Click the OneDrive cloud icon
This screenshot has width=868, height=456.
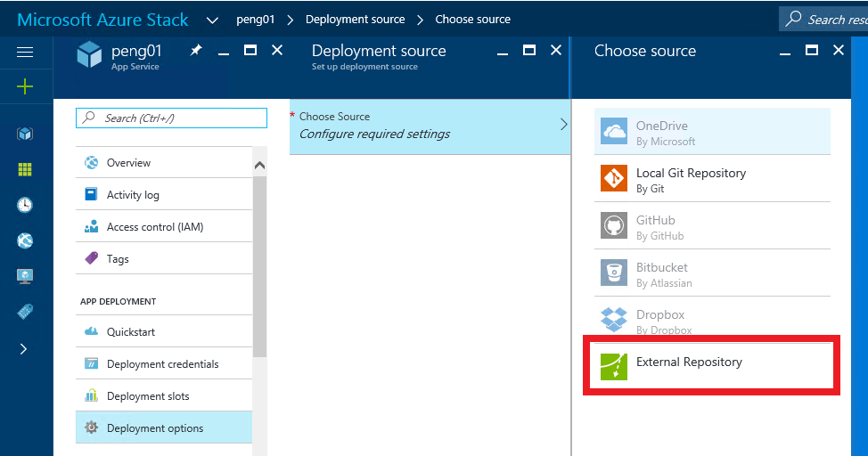(614, 131)
